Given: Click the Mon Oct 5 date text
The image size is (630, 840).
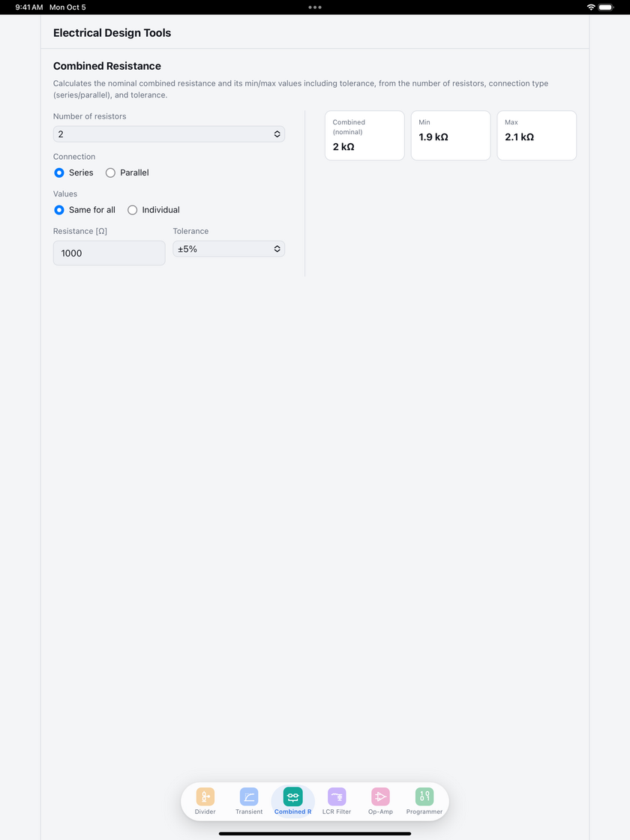Looking at the screenshot, I should pos(67,7).
